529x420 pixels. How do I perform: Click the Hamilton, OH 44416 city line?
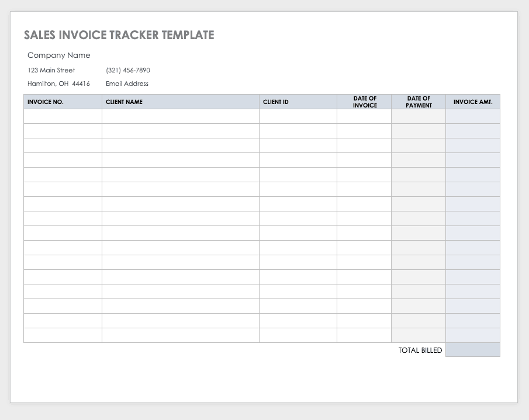(58, 84)
